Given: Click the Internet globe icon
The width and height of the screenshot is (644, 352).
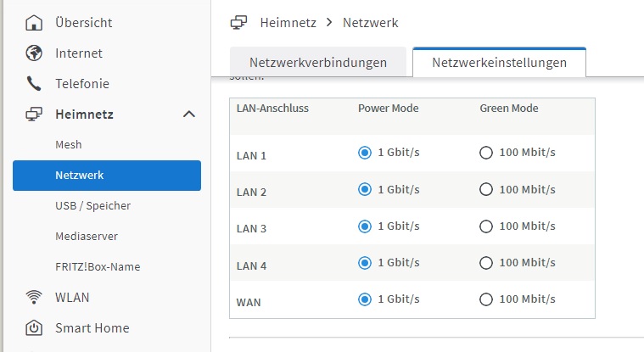Looking at the screenshot, I should coord(34,53).
